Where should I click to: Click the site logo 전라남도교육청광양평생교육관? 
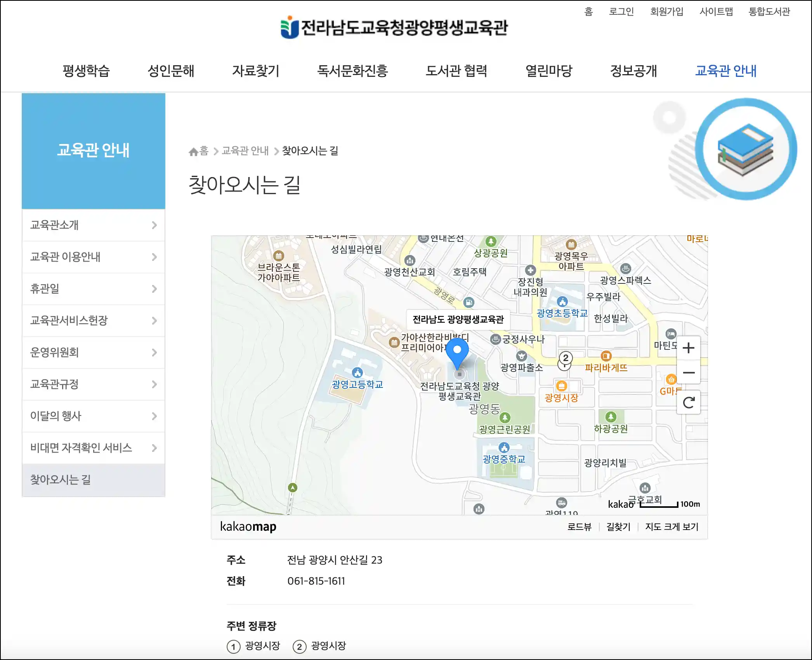(x=394, y=27)
